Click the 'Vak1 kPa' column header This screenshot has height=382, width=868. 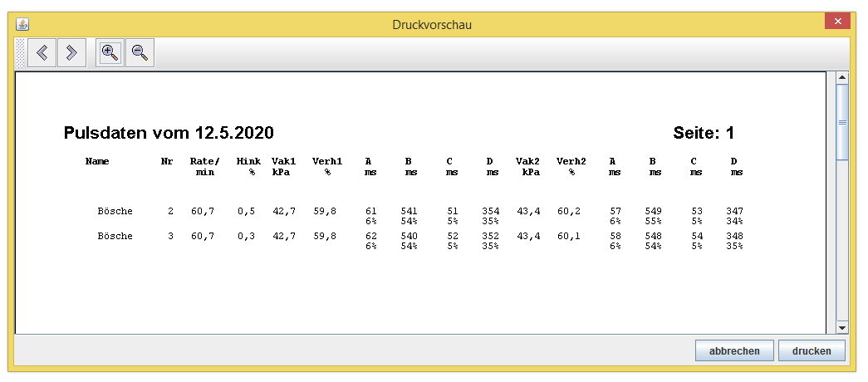[x=283, y=167]
